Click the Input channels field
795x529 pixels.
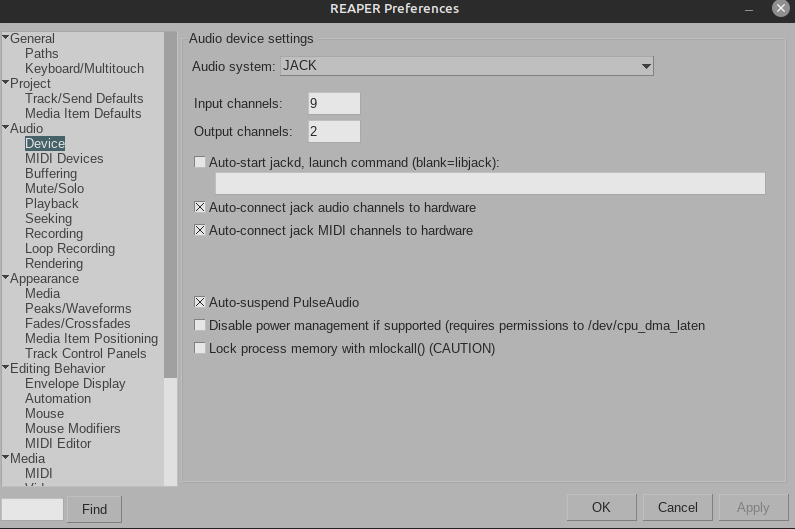coord(334,103)
